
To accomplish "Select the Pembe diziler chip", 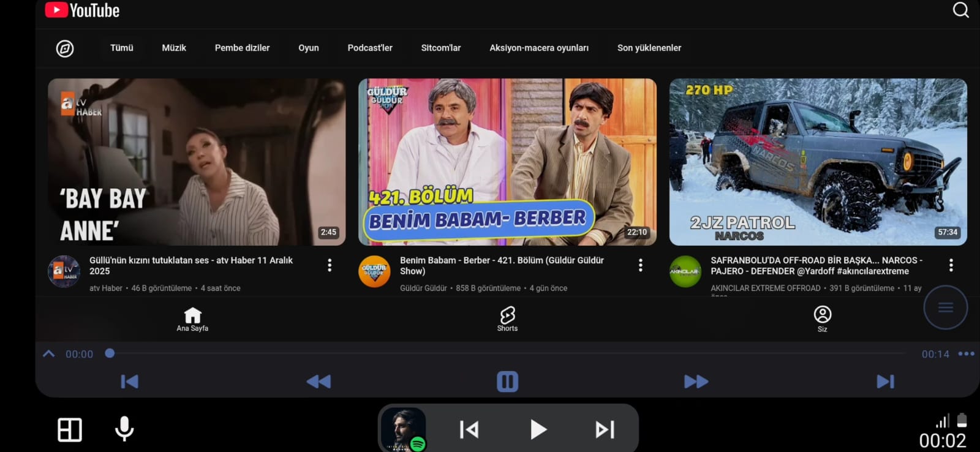I will (x=242, y=48).
